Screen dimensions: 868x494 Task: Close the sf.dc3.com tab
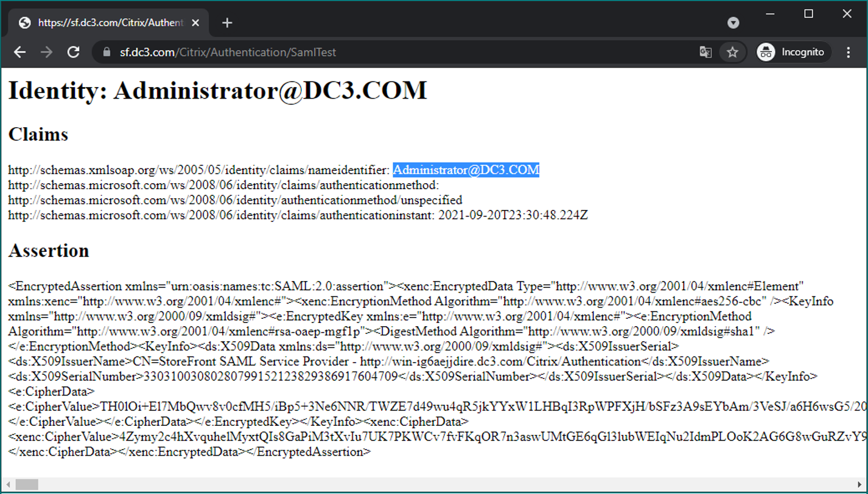click(x=195, y=23)
